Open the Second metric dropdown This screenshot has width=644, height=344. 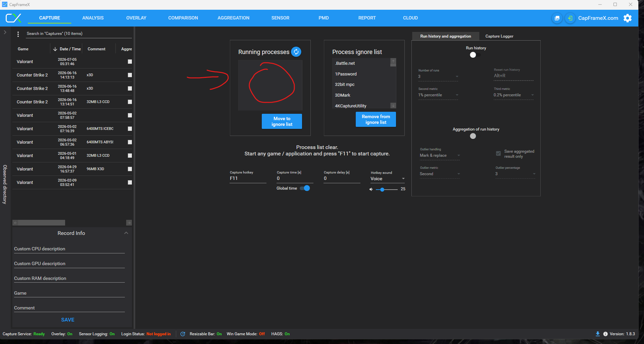click(438, 95)
